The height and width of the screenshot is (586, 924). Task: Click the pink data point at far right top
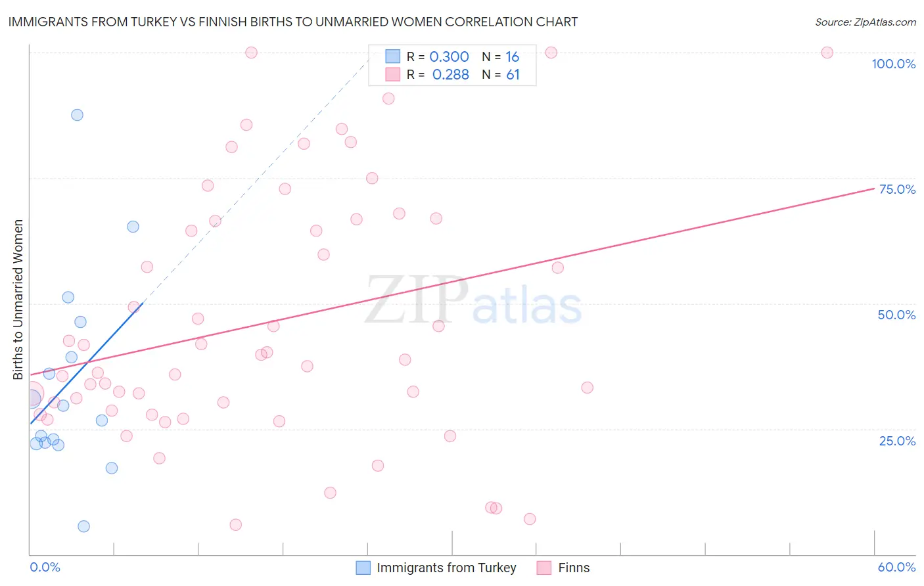click(x=827, y=53)
